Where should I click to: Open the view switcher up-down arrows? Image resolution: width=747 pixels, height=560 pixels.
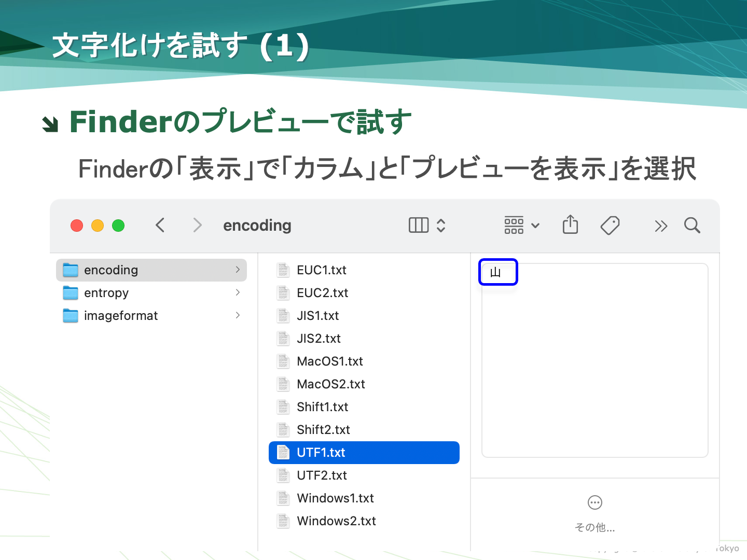click(x=441, y=225)
